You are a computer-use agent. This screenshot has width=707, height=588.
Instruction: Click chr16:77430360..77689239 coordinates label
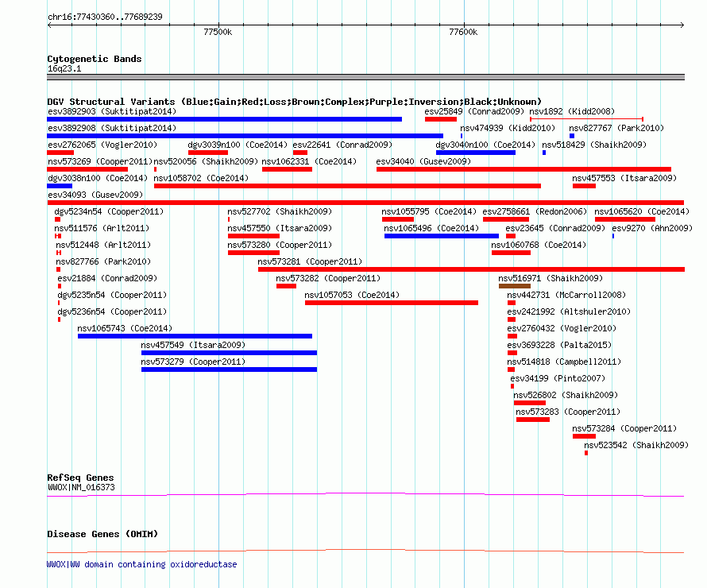click(x=105, y=17)
